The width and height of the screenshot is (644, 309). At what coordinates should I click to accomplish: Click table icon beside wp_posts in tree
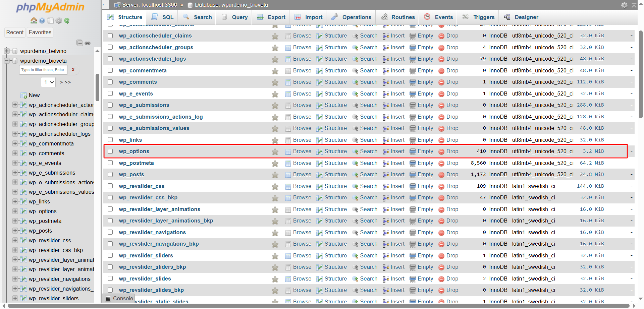23,231
